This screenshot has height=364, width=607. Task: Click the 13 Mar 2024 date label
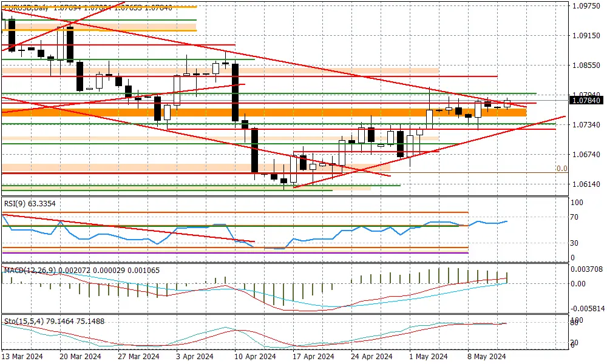(22, 357)
